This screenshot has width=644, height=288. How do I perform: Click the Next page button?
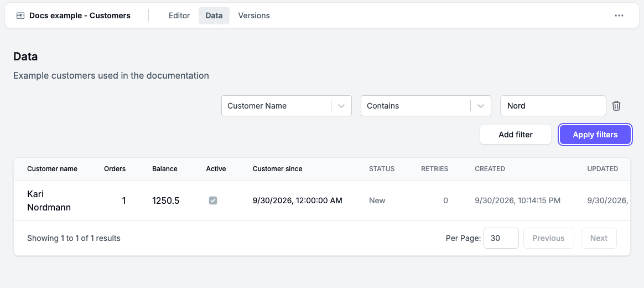tap(599, 238)
